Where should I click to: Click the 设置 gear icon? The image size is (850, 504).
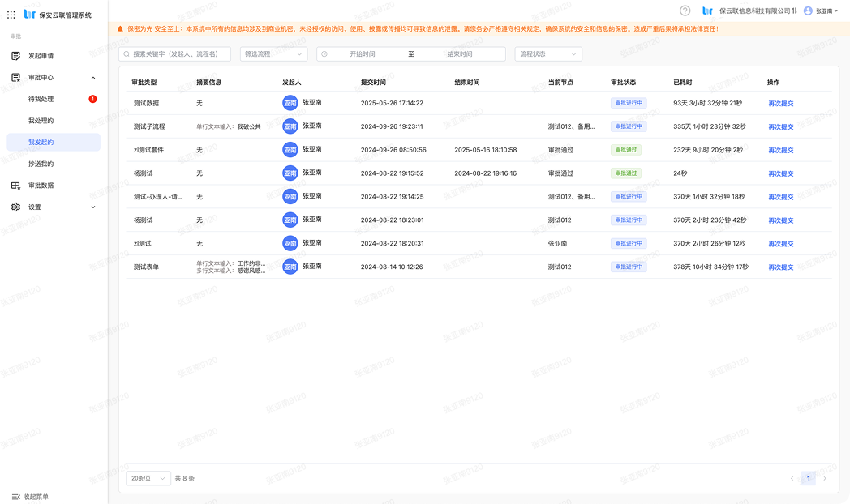(x=15, y=207)
